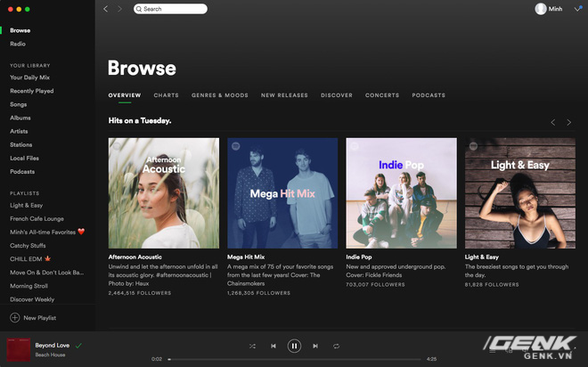Viewport: 588px width, 367px height.
Task: Open CHILL EDM playlist
Action: pyautogui.click(x=30, y=259)
